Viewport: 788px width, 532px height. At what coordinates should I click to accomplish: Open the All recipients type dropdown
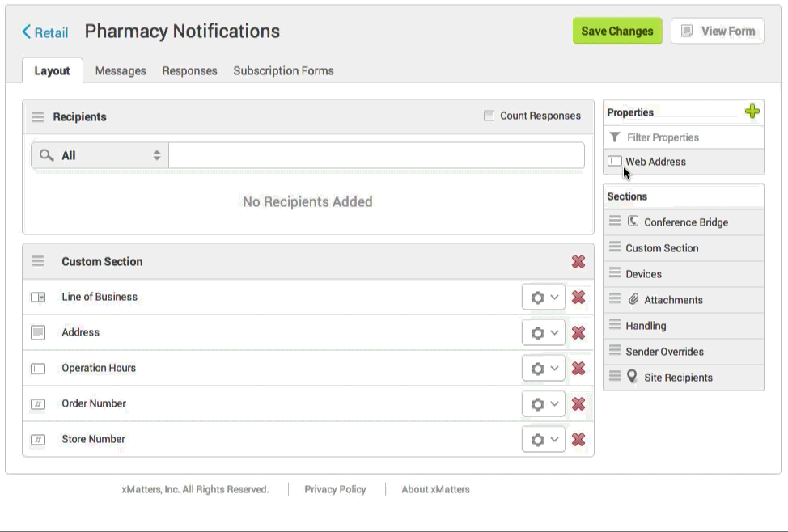pos(156,154)
